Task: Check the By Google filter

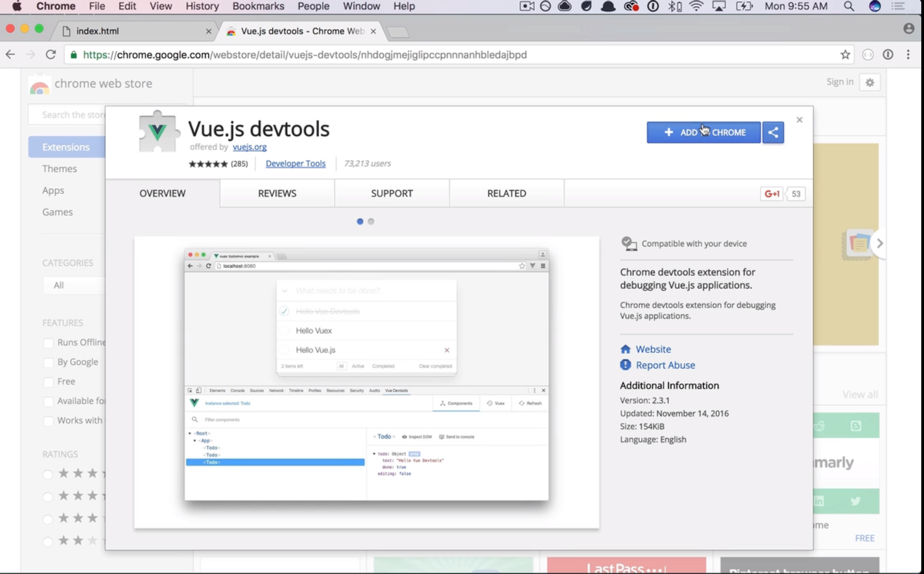Action: tap(48, 362)
